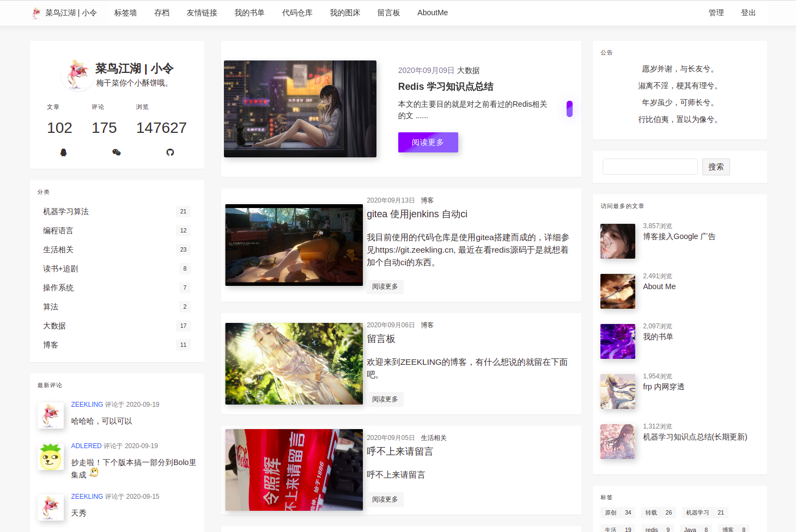The image size is (796, 532).
Task: Open the profile avatar image of 小令
Action: (77, 75)
